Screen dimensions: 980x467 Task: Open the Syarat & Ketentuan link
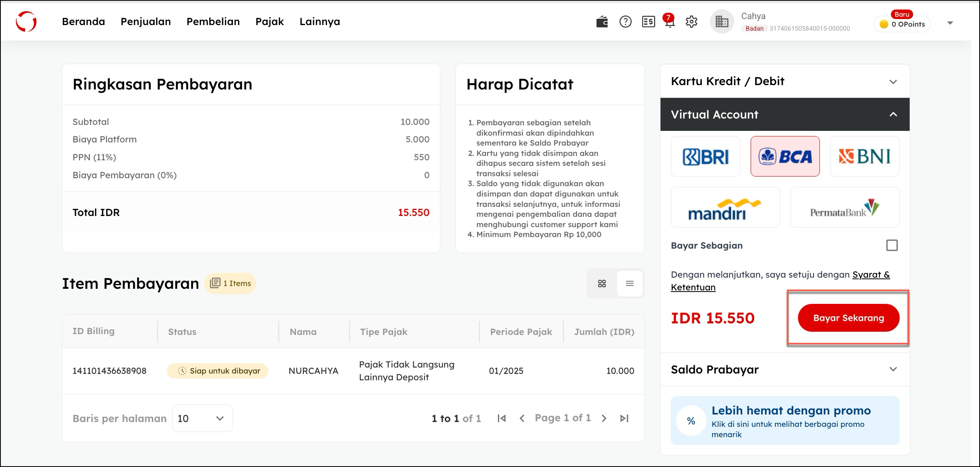[x=870, y=275]
